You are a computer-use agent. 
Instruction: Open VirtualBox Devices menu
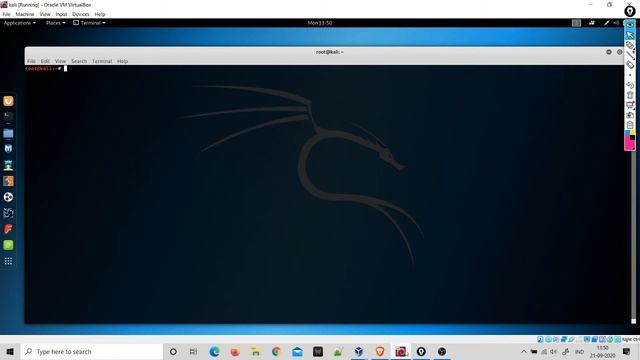click(81, 14)
